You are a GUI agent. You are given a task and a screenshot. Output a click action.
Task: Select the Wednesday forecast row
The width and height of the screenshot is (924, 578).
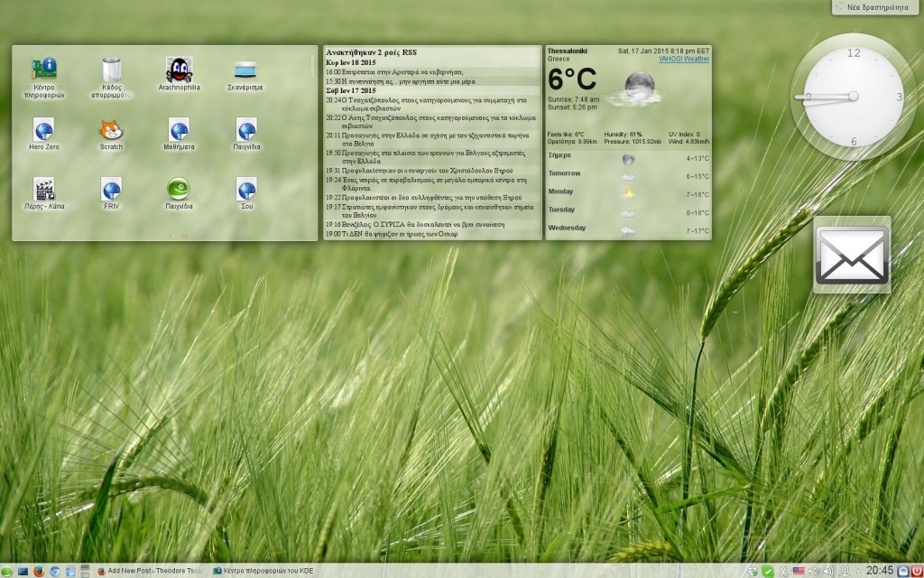click(x=629, y=230)
